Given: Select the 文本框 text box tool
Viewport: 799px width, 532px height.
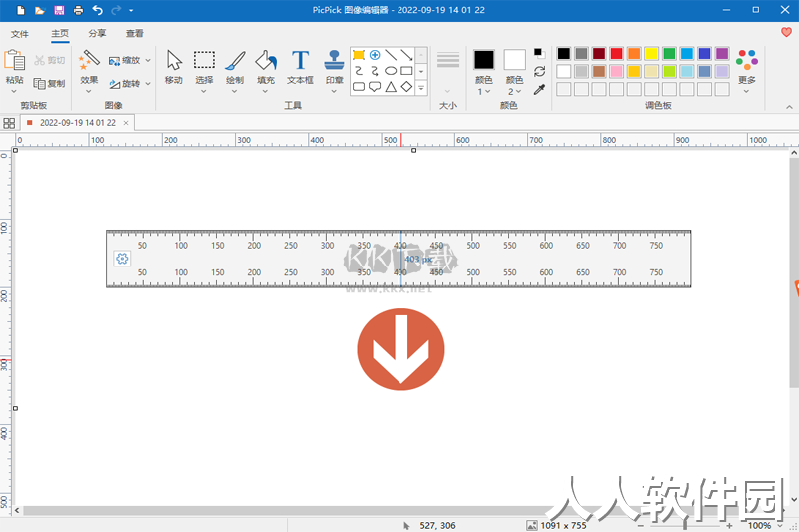Looking at the screenshot, I should pos(300,67).
